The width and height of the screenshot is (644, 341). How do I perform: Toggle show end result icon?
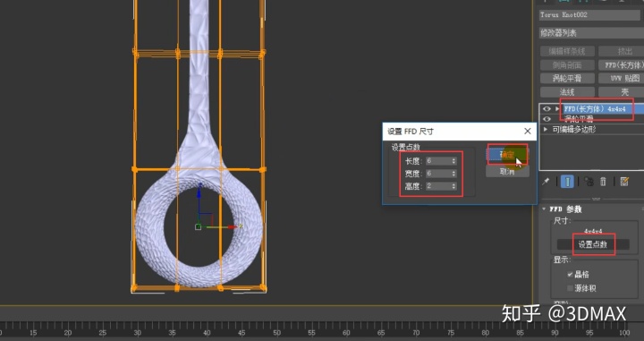(567, 182)
